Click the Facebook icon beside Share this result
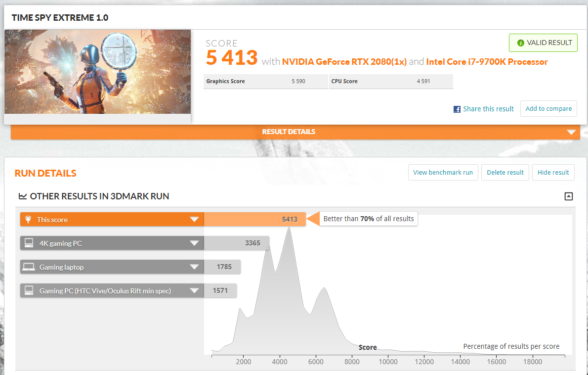 point(457,109)
